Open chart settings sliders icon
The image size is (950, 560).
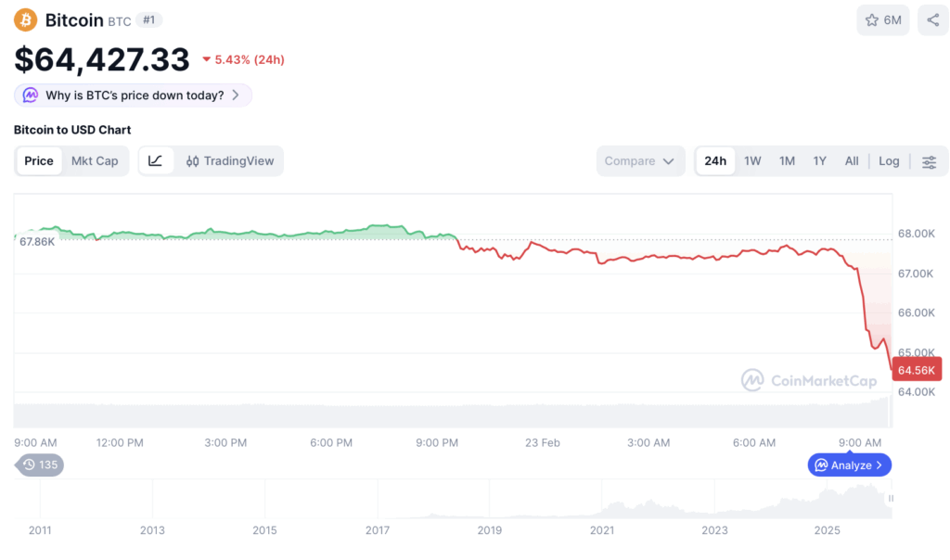pyautogui.click(x=929, y=161)
